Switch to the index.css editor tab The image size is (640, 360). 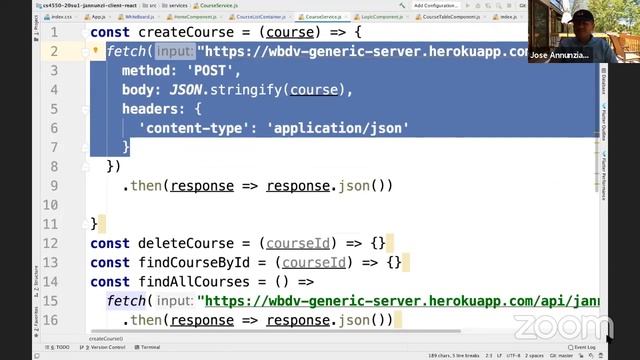pyautogui.click(x=58, y=17)
